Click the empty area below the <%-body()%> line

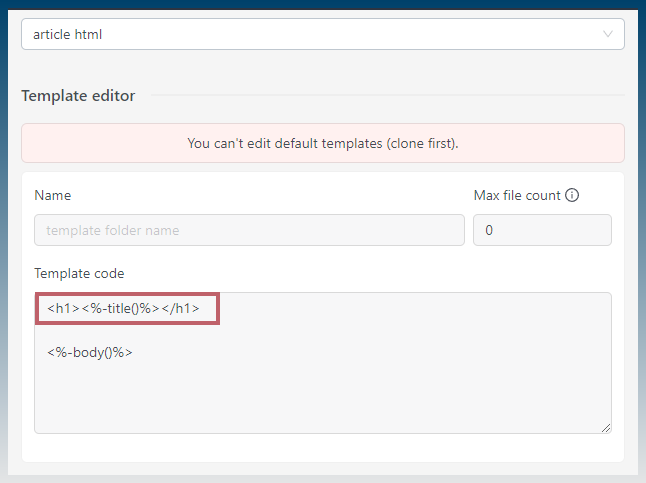click(323, 394)
